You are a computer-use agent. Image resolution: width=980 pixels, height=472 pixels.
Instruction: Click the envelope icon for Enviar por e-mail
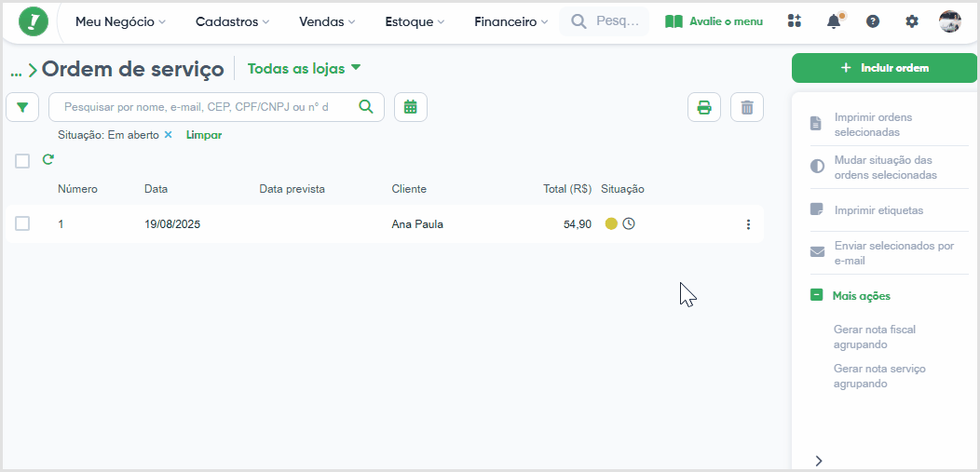tap(817, 251)
